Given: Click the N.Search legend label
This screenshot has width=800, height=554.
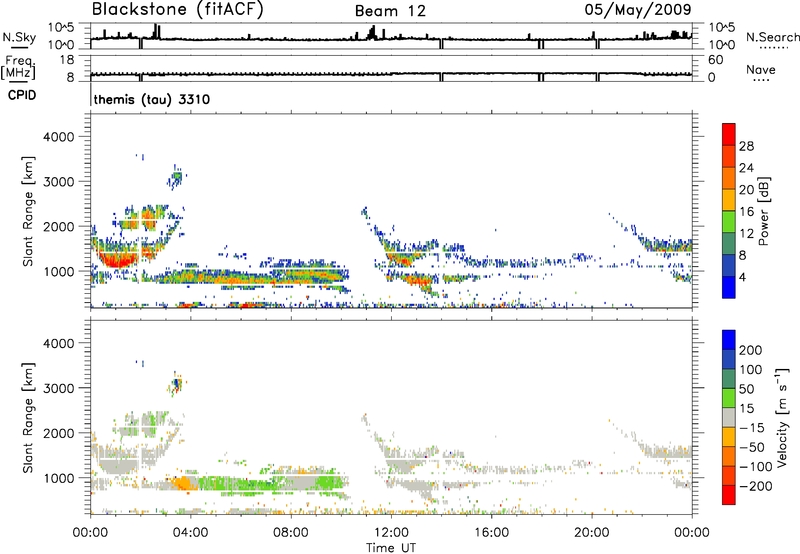Looking at the screenshot, I should (773, 37).
